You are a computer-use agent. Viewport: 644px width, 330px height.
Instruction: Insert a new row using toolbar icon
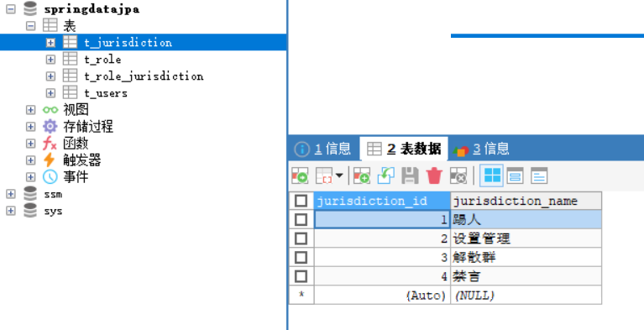(x=361, y=175)
